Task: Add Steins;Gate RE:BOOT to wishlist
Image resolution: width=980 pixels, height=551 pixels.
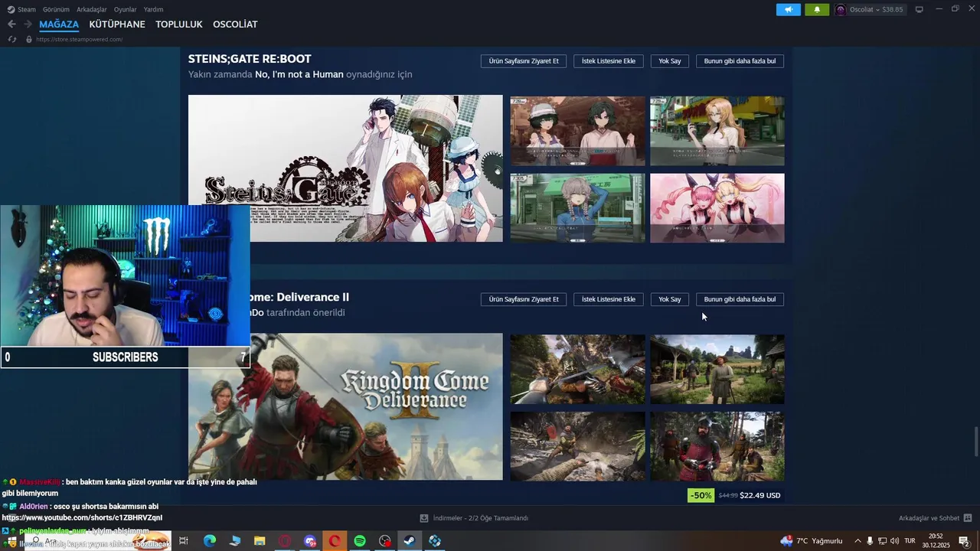Action: tap(609, 60)
